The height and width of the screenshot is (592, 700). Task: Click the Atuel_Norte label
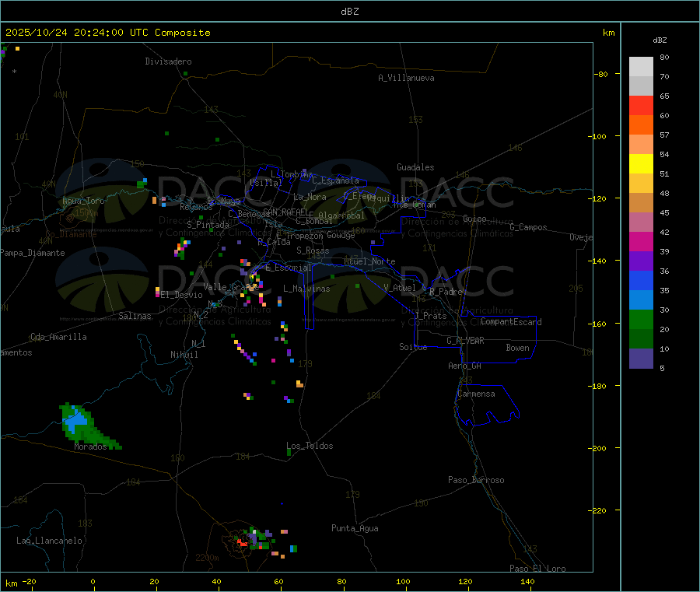(x=369, y=261)
